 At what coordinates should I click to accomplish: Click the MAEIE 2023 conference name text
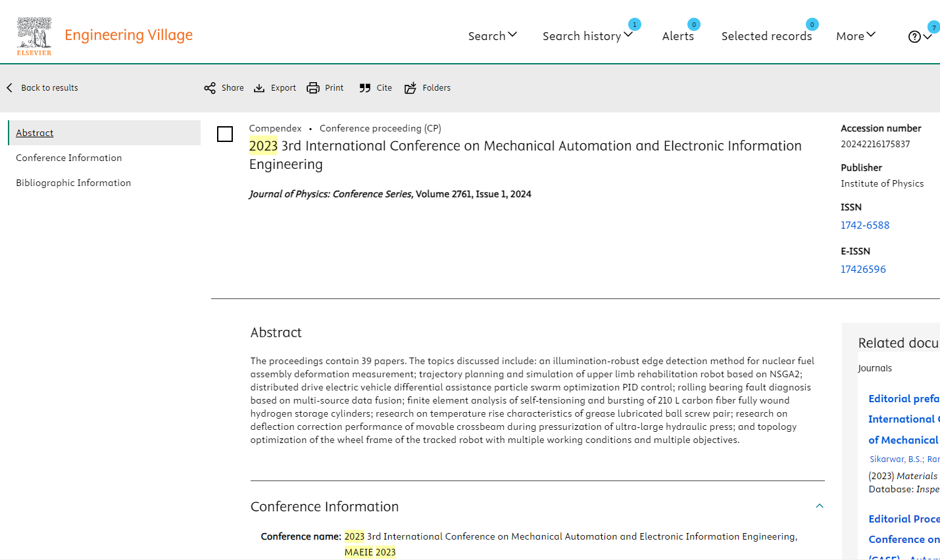[370, 552]
